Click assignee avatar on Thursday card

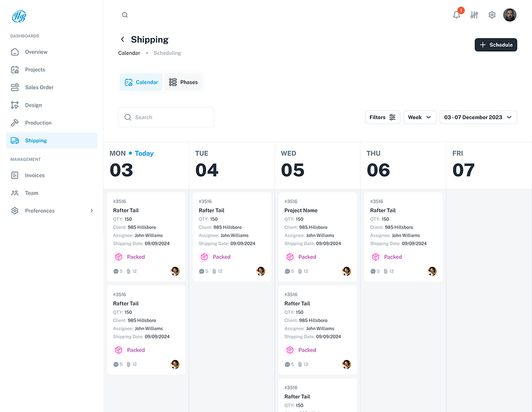pyautogui.click(x=432, y=271)
